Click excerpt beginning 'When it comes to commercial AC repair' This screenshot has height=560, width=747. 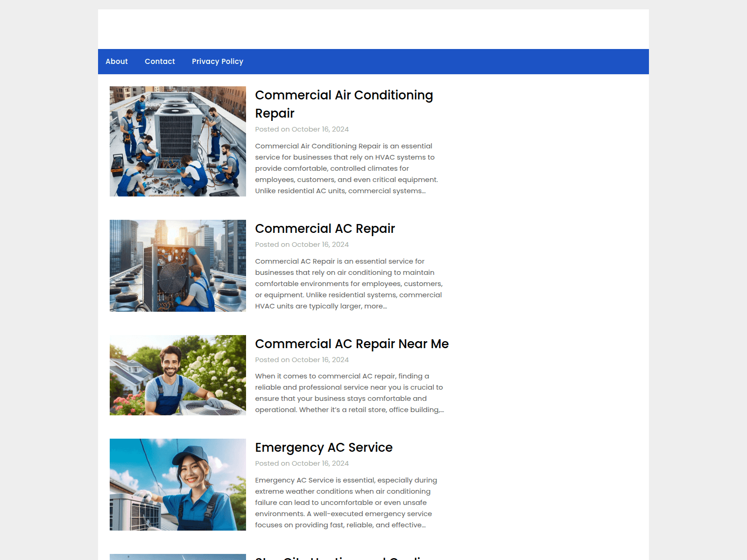tap(349, 393)
